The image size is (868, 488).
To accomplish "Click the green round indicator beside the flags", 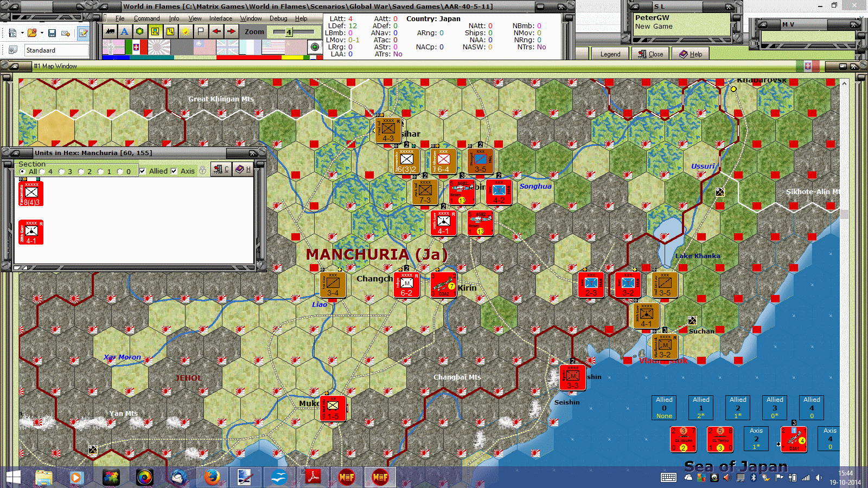I will pos(315,47).
